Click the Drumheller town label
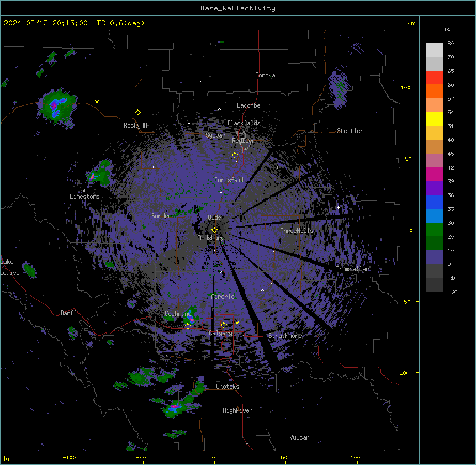Screen dimensions: 476x465 tap(352, 269)
